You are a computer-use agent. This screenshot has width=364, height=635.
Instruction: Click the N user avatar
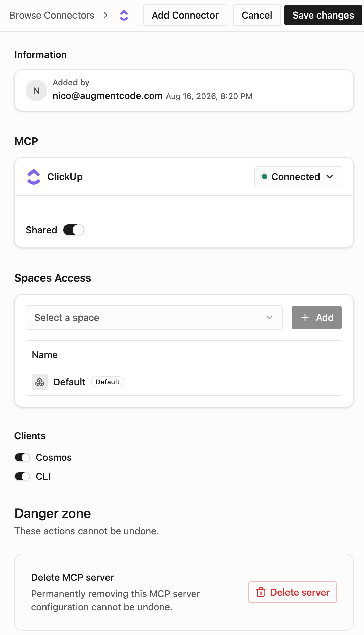36,90
